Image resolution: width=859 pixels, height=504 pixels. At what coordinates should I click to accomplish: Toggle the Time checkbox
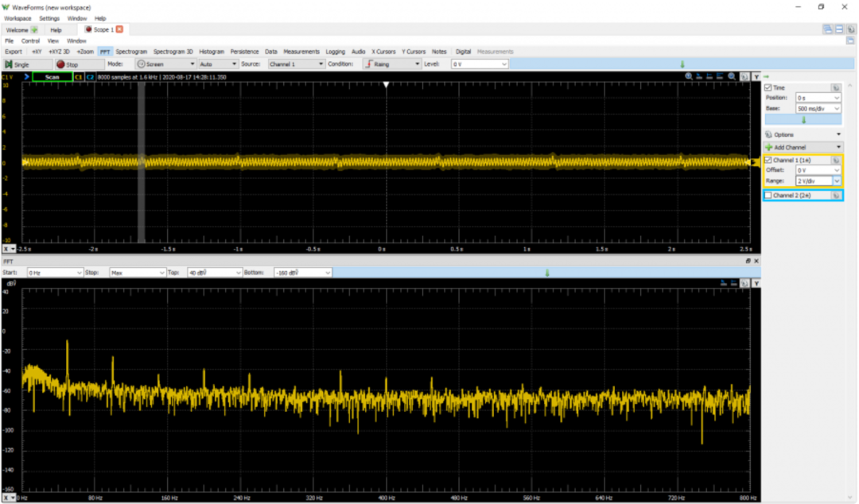point(768,87)
